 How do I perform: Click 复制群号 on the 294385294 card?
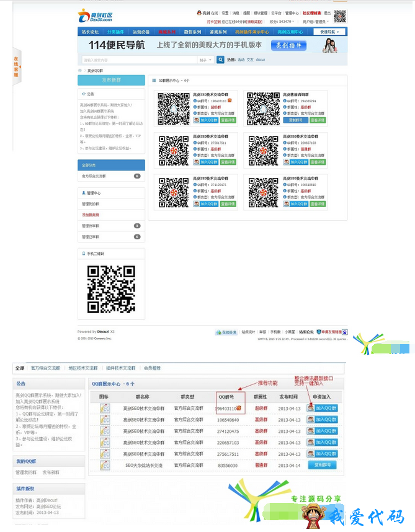point(295,120)
